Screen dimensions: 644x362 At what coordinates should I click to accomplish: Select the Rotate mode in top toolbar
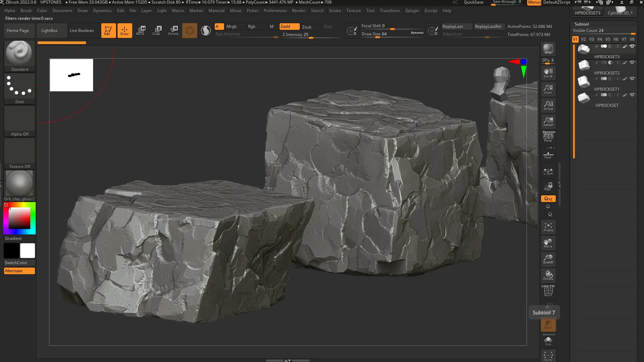pyautogui.click(x=173, y=30)
